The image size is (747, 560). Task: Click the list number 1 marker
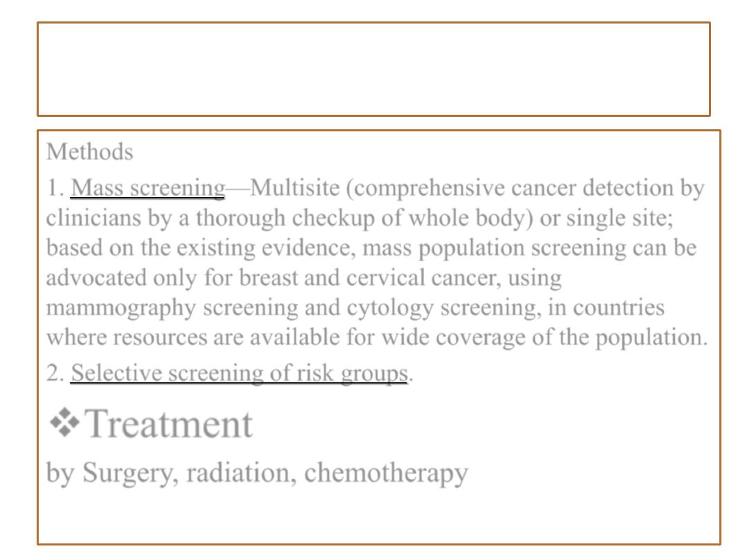click(x=55, y=188)
